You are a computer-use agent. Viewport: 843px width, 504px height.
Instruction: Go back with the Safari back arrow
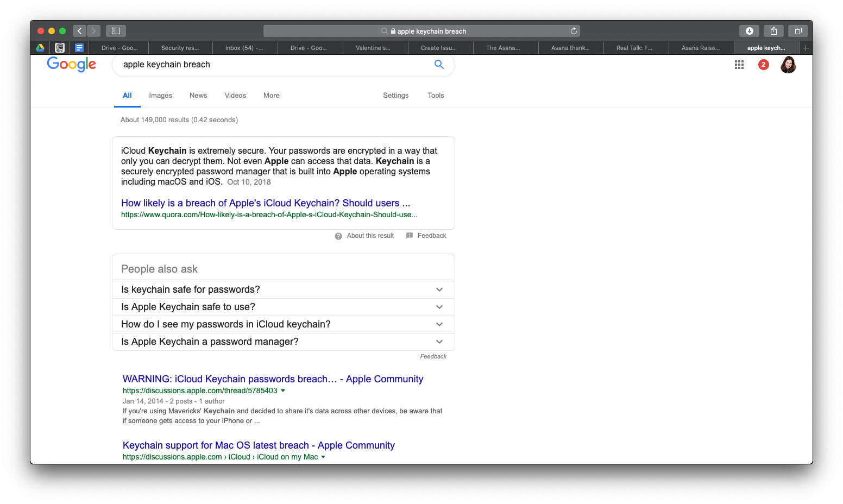pos(80,31)
